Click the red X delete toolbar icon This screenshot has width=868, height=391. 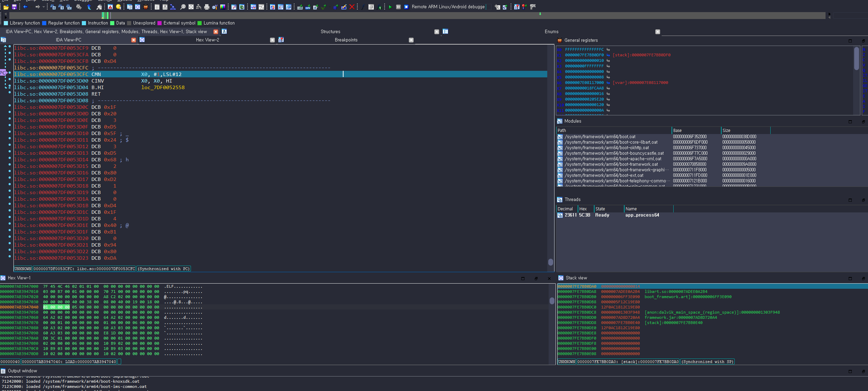pyautogui.click(x=352, y=7)
